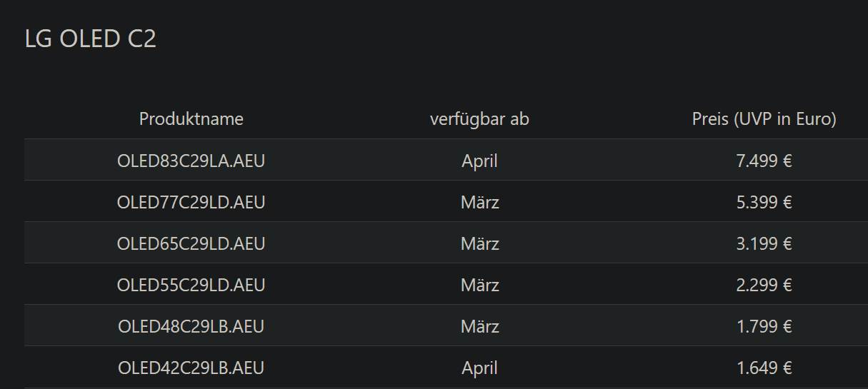Click April availability for OLED83C29LA.AEU
868x389 pixels.
click(x=479, y=161)
